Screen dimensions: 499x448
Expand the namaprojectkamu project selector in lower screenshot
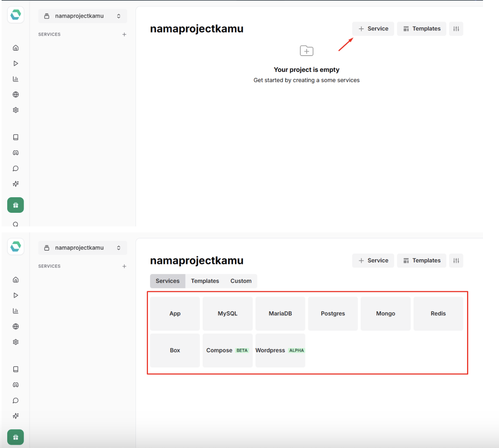(x=83, y=248)
